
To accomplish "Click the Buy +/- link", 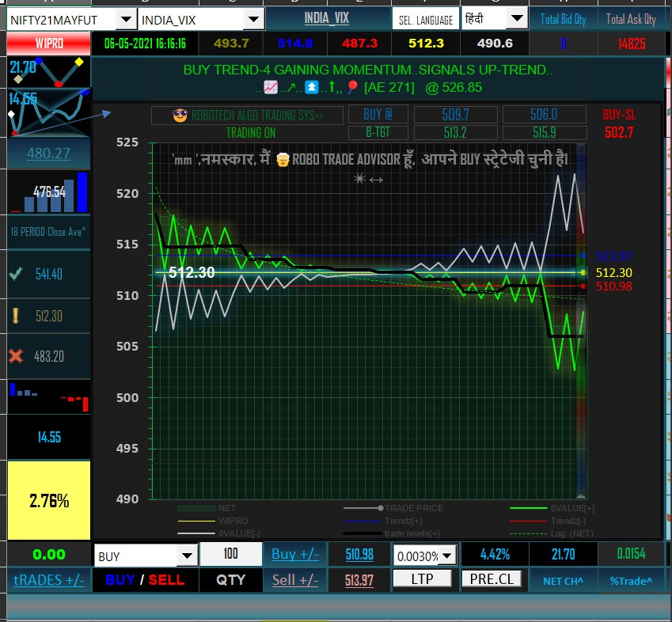I will click(x=295, y=554).
